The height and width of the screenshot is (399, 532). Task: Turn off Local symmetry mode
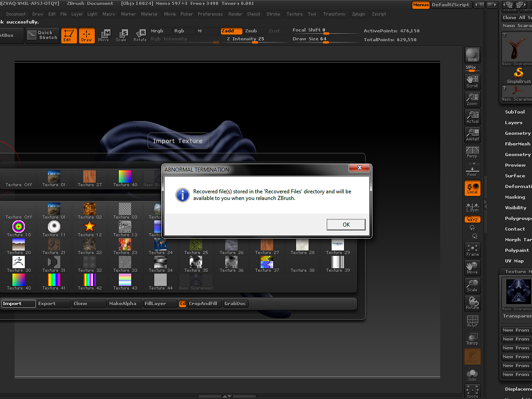click(472, 188)
